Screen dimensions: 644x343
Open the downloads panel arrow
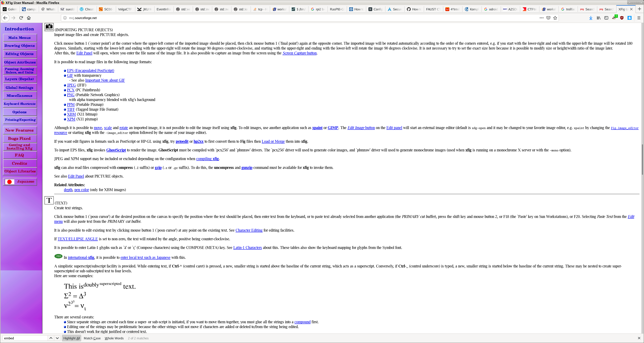(591, 18)
